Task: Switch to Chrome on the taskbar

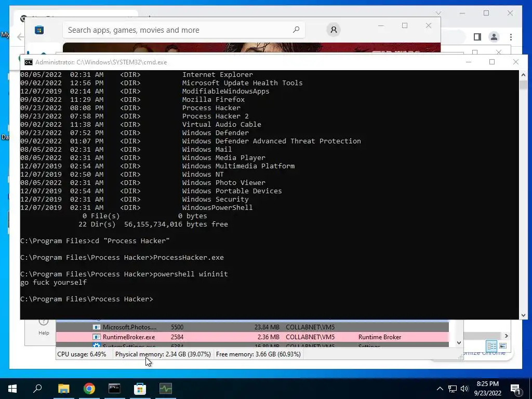Action: coord(89,388)
